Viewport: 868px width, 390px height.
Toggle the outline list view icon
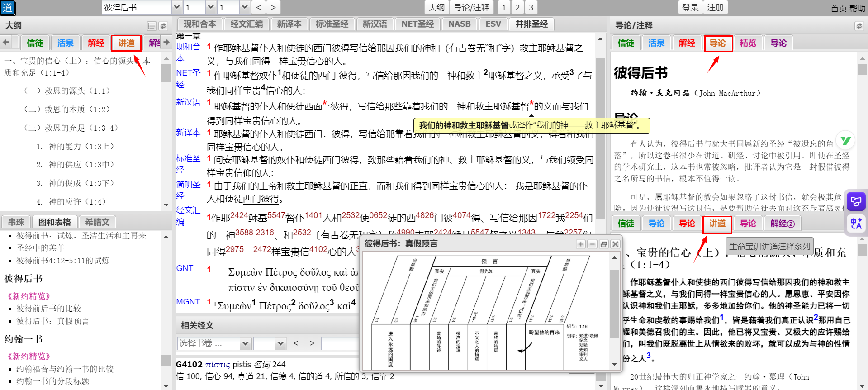[x=152, y=26]
